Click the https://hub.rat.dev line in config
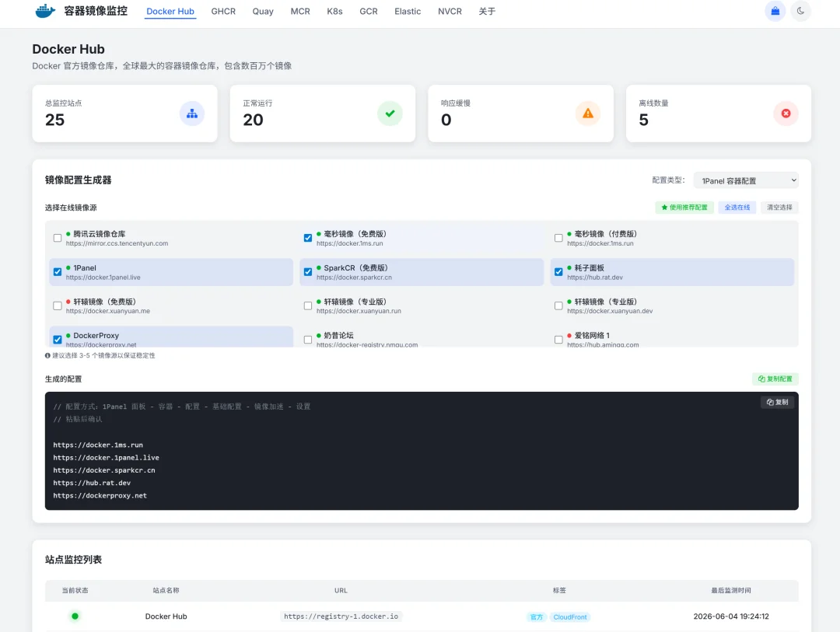Image resolution: width=840 pixels, height=632 pixels. click(x=92, y=483)
